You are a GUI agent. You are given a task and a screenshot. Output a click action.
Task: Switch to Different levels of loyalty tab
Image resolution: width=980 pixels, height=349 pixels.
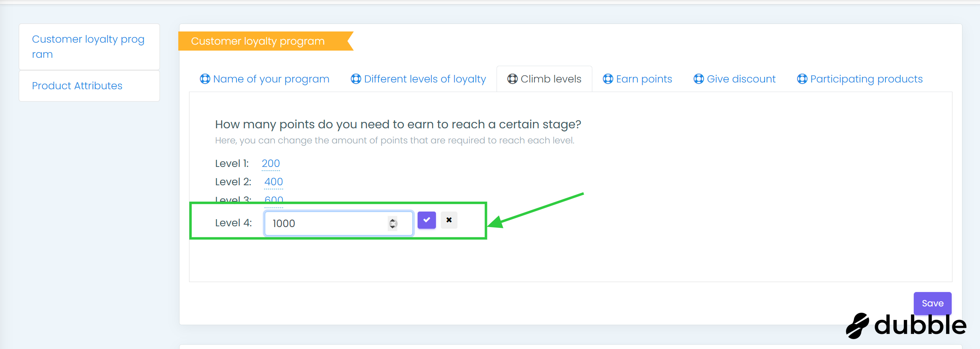pyautogui.click(x=425, y=79)
